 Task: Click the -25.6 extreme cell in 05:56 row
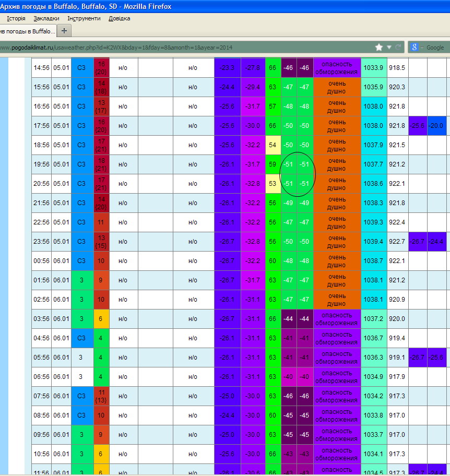pyautogui.click(x=436, y=358)
